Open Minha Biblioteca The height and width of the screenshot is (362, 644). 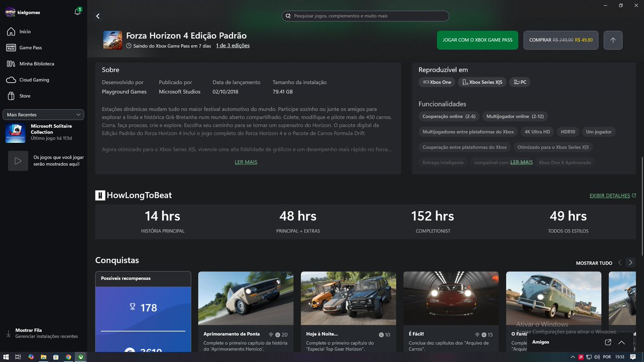pos(43,64)
